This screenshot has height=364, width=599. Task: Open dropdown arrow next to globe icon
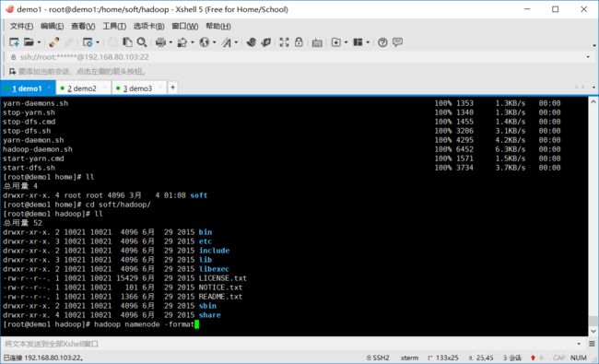[x=214, y=42]
